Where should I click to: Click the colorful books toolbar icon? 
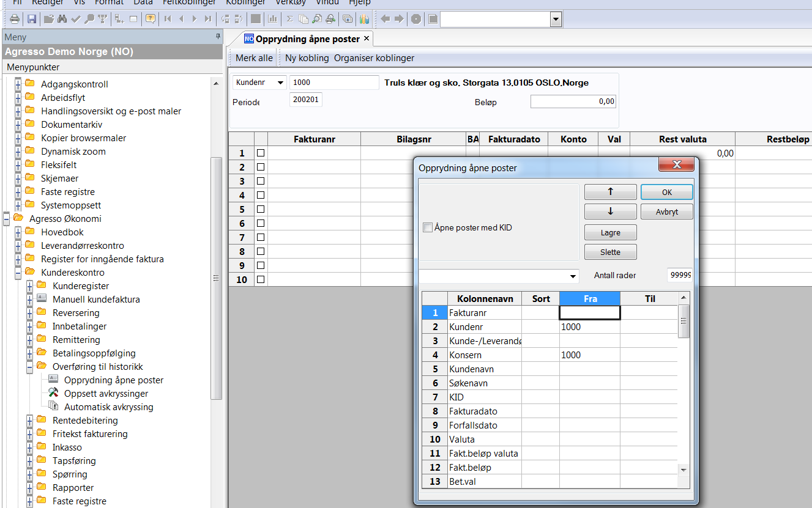point(364,19)
